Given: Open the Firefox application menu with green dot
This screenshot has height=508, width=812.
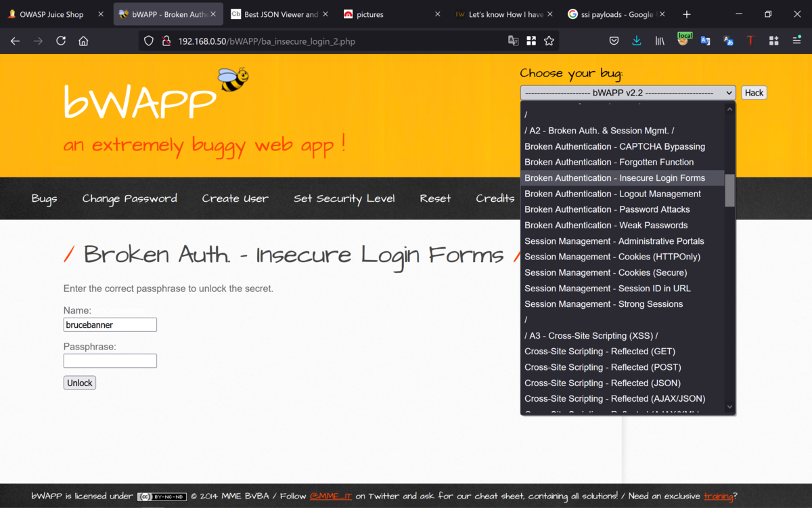Looking at the screenshot, I should pyautogui.click(x=796, y=41).
